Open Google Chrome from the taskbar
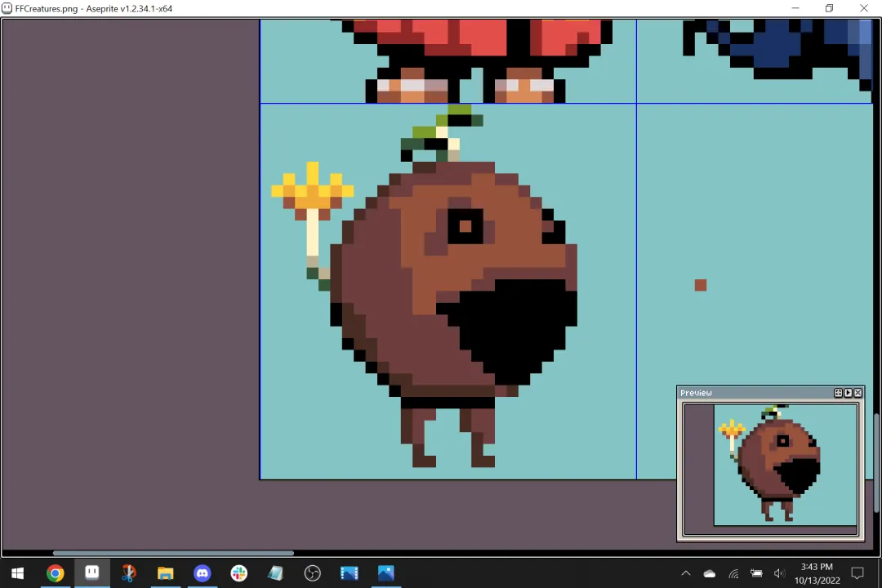 pos(56,573)
